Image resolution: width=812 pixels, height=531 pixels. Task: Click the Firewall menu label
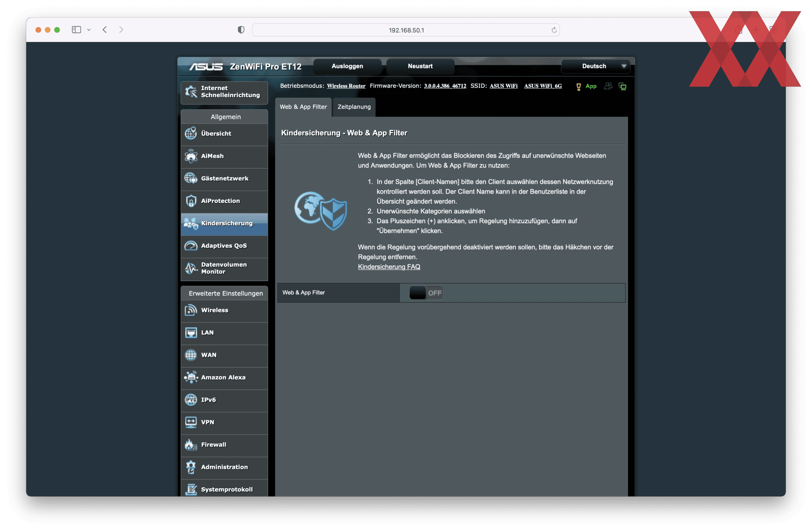point(214,445)
